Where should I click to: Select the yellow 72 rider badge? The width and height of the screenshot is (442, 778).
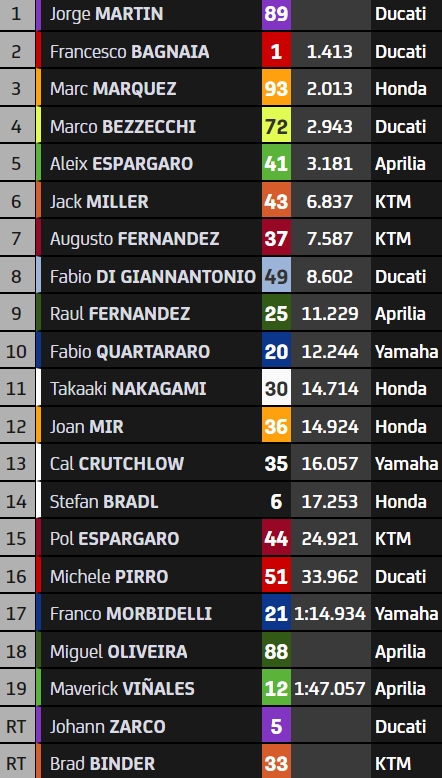[276, 127]
